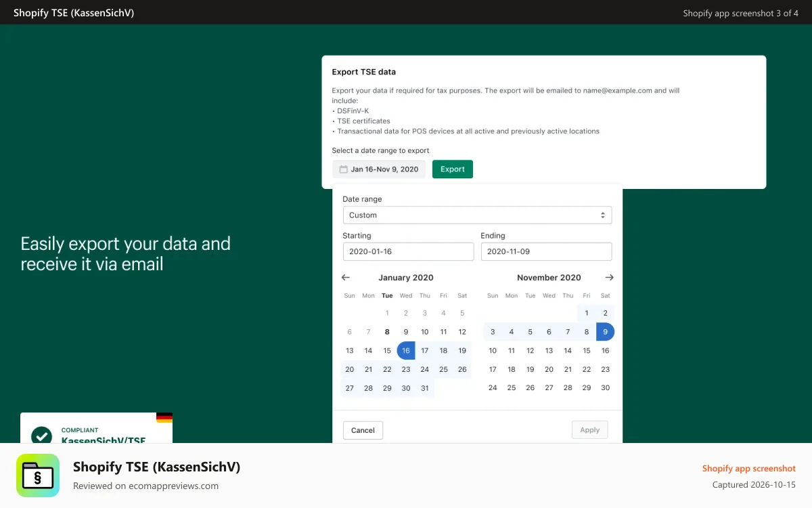Click the compliant checkmark badge icon

41,436
